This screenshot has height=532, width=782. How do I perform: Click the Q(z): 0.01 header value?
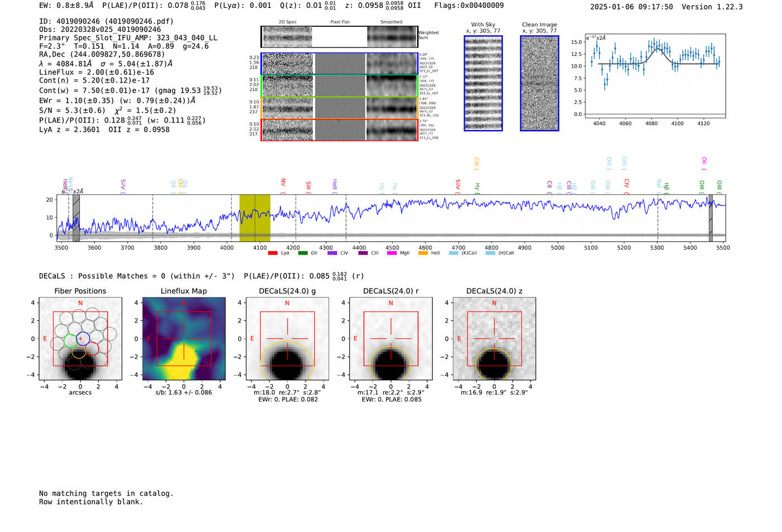(x=308, y=6)
